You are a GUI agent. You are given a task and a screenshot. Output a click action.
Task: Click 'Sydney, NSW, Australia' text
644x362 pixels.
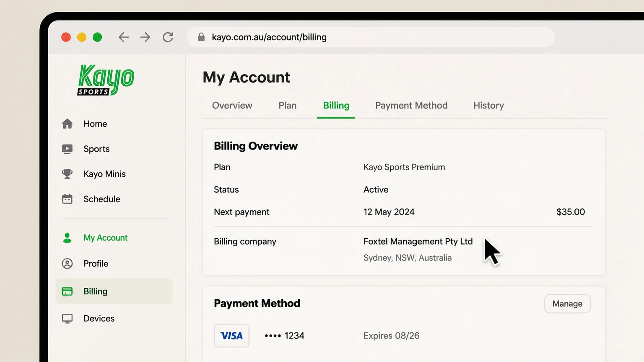pyautogui.click(x=408, y=258)
